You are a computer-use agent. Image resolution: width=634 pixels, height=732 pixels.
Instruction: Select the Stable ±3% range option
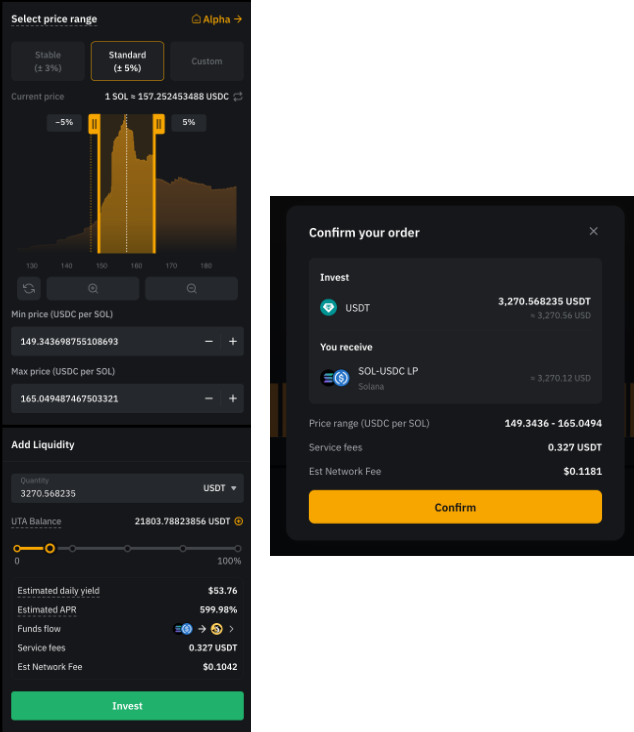click(x=48, y=61)
